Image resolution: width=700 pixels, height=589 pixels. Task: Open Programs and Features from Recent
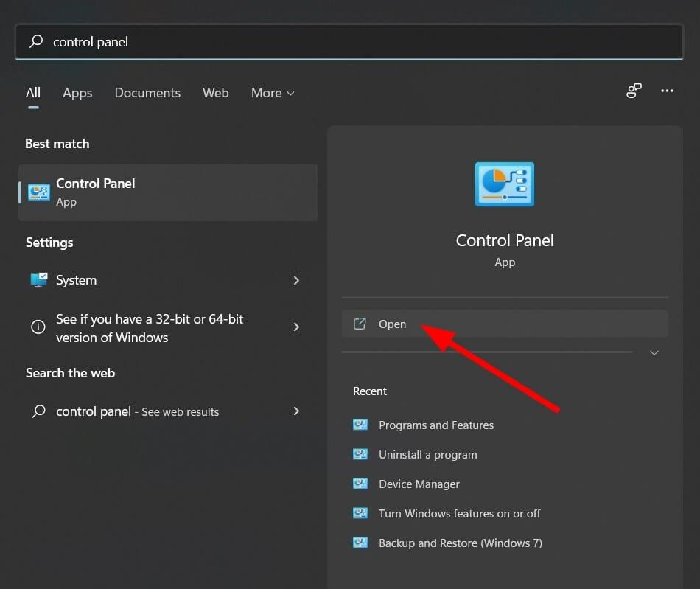435,425
